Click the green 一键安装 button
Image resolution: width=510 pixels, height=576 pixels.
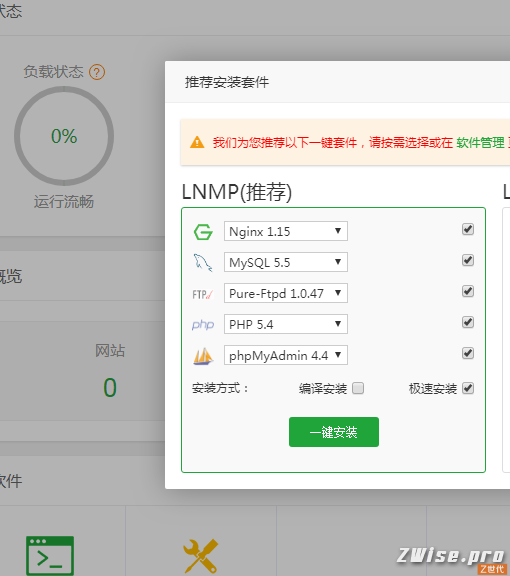click(x=334, y=432)
